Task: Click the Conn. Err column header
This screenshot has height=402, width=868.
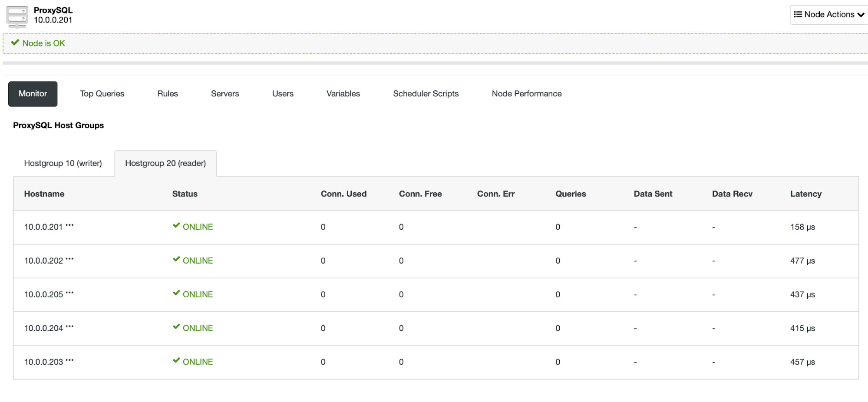Action: [496, 194]
